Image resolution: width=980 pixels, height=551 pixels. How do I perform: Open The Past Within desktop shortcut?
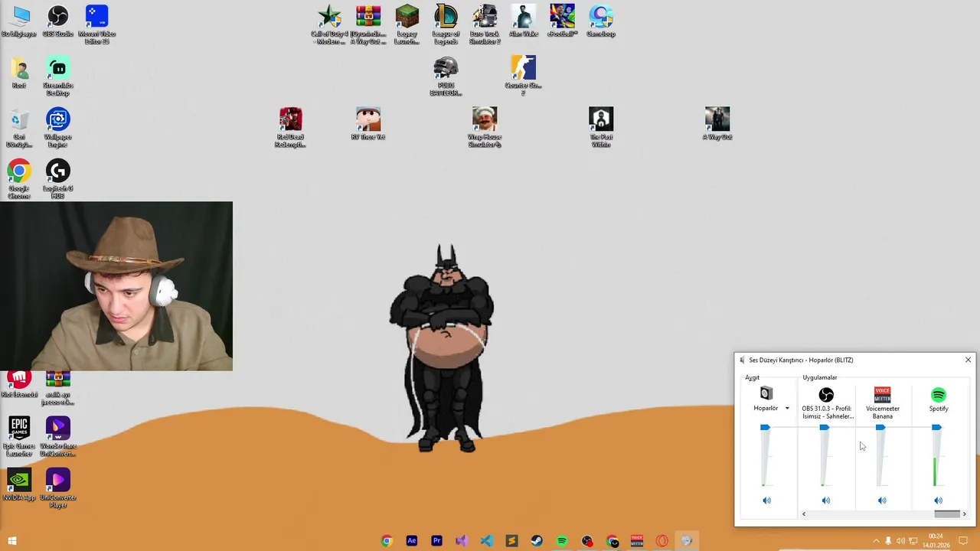[x=601, y=127]
